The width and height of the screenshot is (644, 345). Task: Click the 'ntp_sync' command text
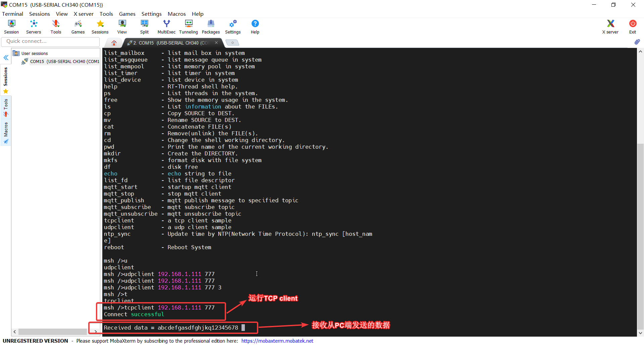point(117,234)
